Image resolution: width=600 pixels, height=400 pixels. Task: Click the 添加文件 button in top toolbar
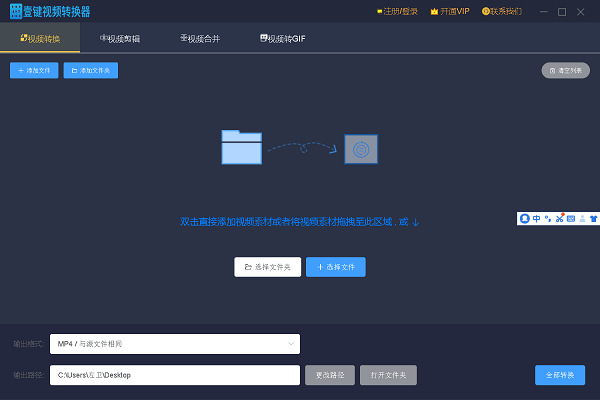(x=34, y=70)
